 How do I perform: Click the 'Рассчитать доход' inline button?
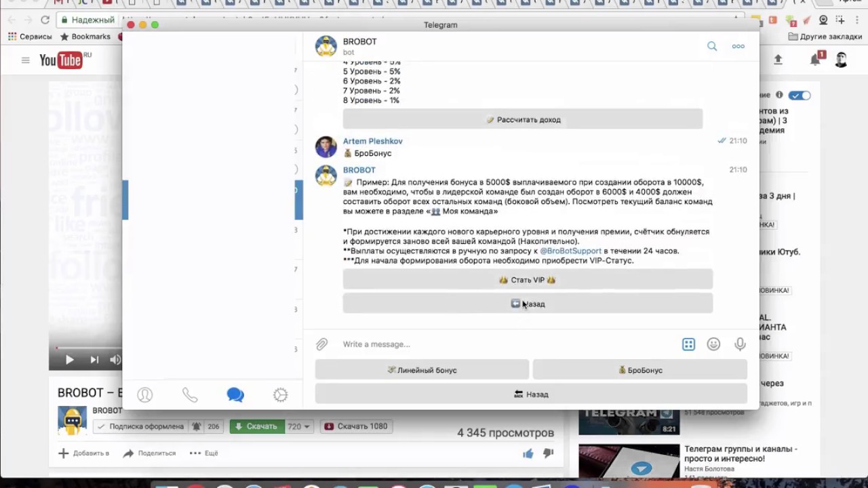pos(523,119)
